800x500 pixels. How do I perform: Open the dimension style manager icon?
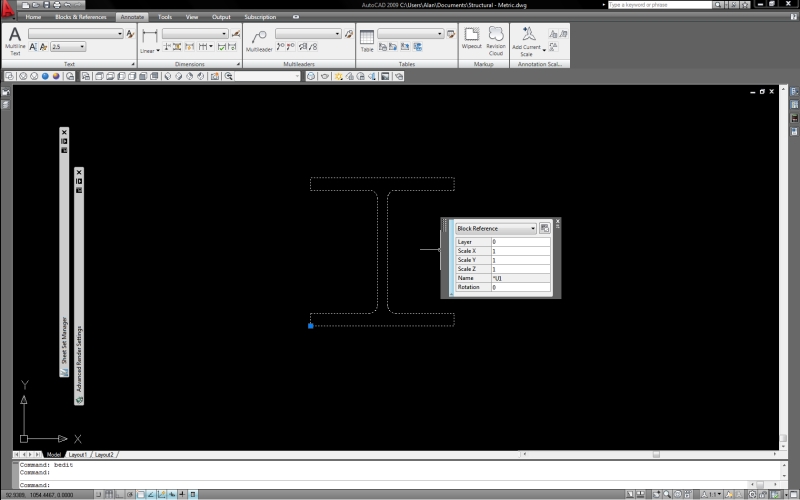coord(236,34)
